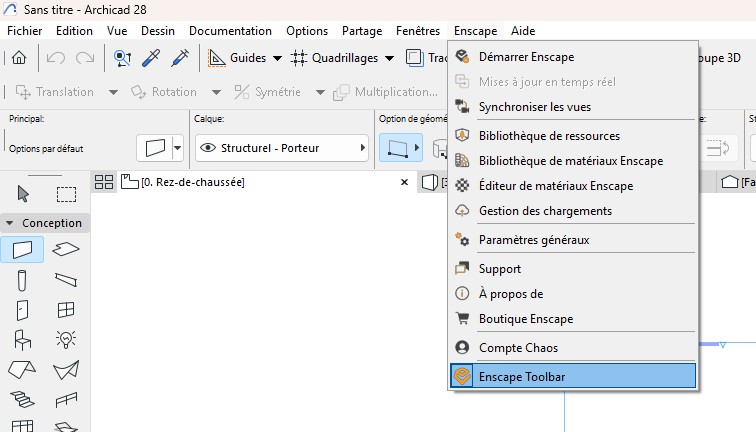Toggle the Guides icon
The image size is (756, 432).
(x=216, y=58)
